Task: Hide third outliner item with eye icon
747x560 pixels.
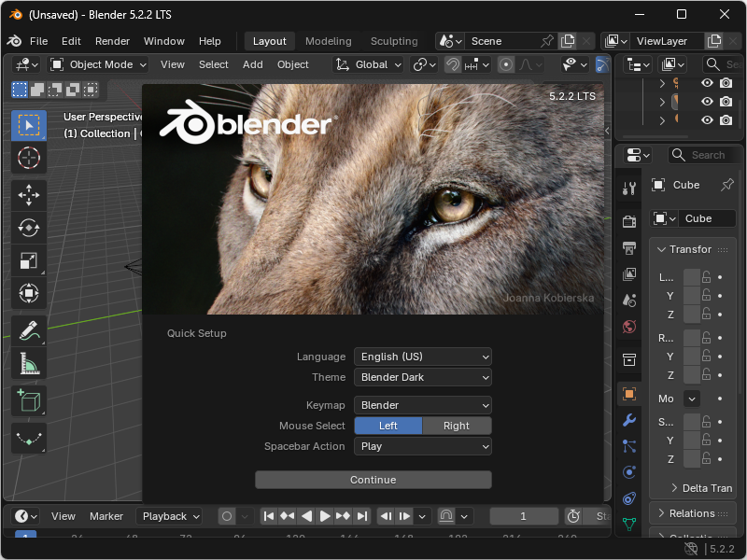Action: point(707,120)
